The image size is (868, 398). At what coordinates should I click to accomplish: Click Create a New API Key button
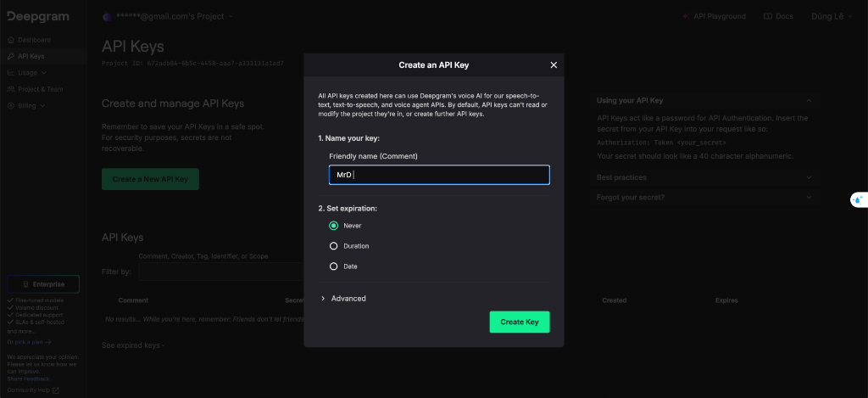[x=150, y=179]
